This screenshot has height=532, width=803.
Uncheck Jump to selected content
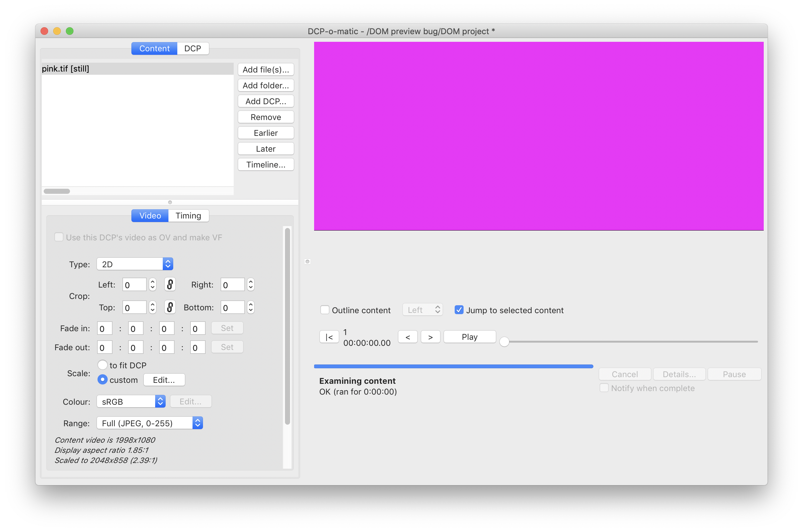point(459,310)
